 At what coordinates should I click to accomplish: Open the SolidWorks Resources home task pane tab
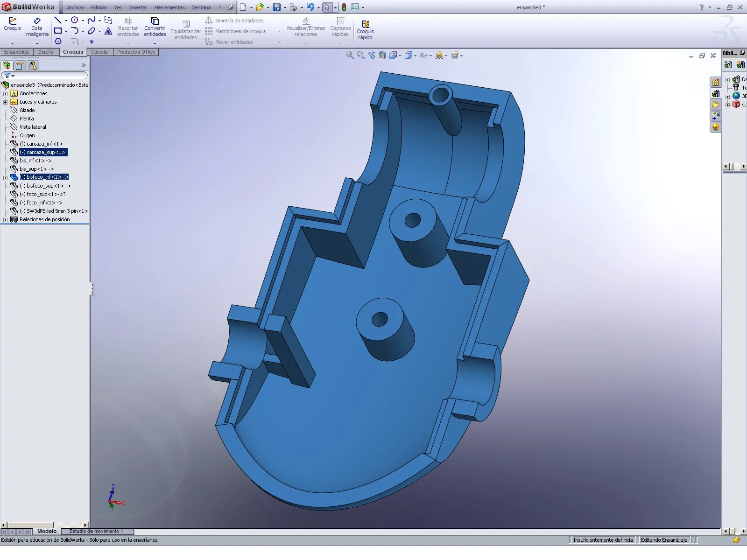point(715,83)
